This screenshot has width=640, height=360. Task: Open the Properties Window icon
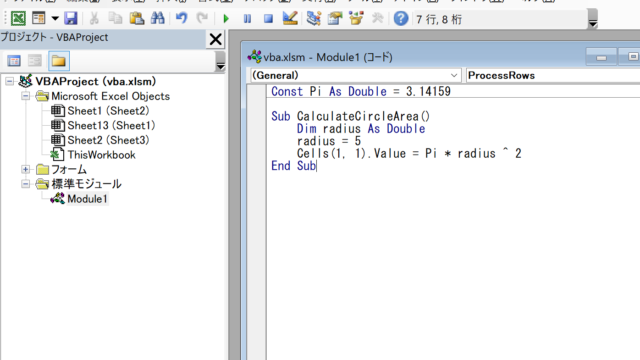[x=335, y=18]
